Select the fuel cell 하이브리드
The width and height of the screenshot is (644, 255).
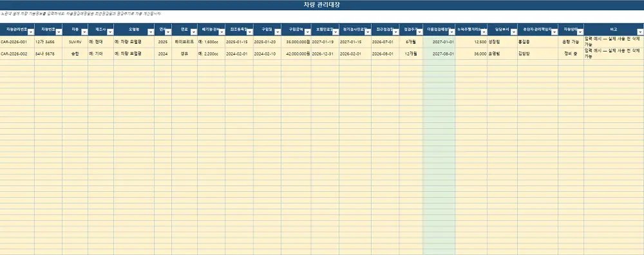tap(184, 42)
